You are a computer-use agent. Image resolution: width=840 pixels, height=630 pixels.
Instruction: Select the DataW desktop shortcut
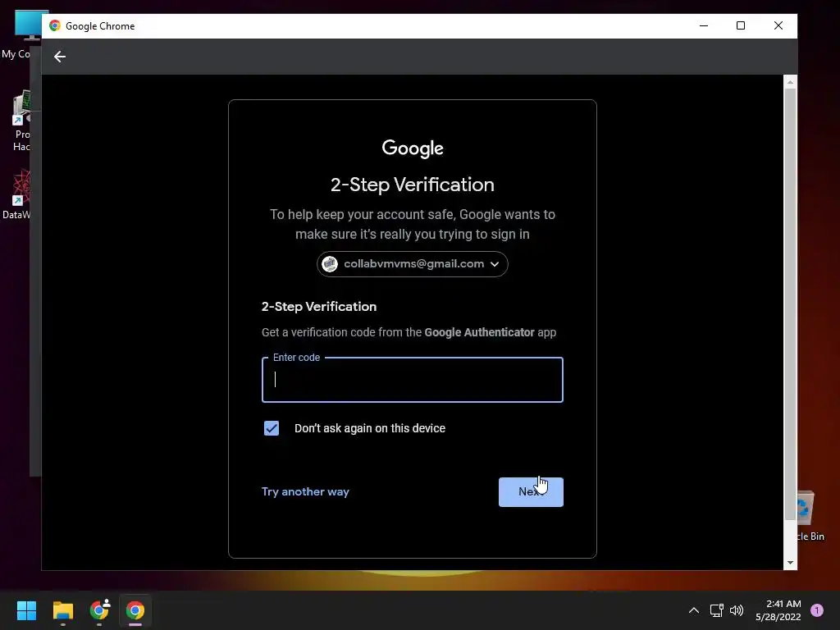click(17, 194)
